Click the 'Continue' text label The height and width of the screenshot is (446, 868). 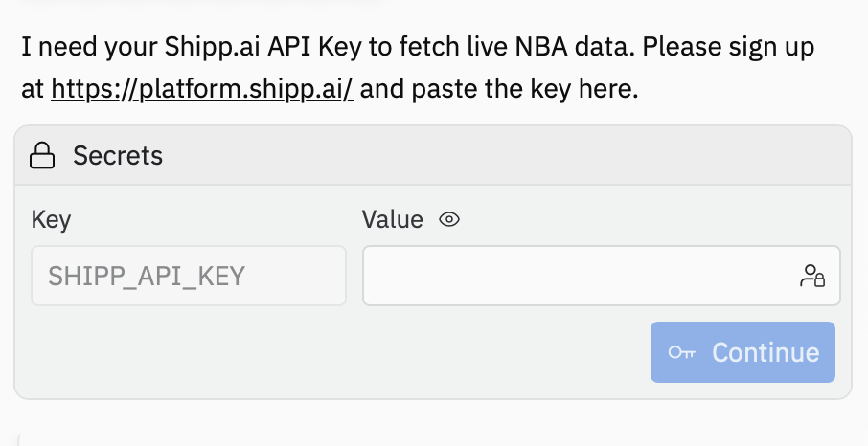(x=765, y=352)
